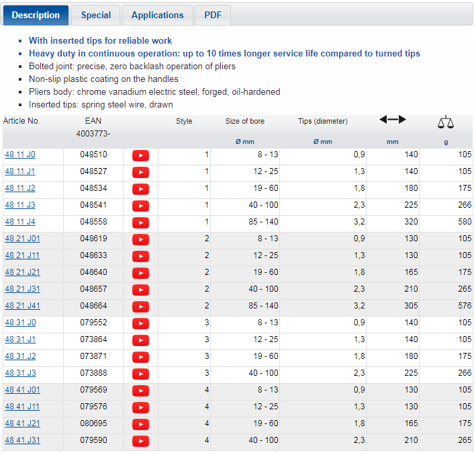This screenshot has width=476, height=453.
Task: Play YouTube video for 48 31 J3
Action: click(140, 374)
